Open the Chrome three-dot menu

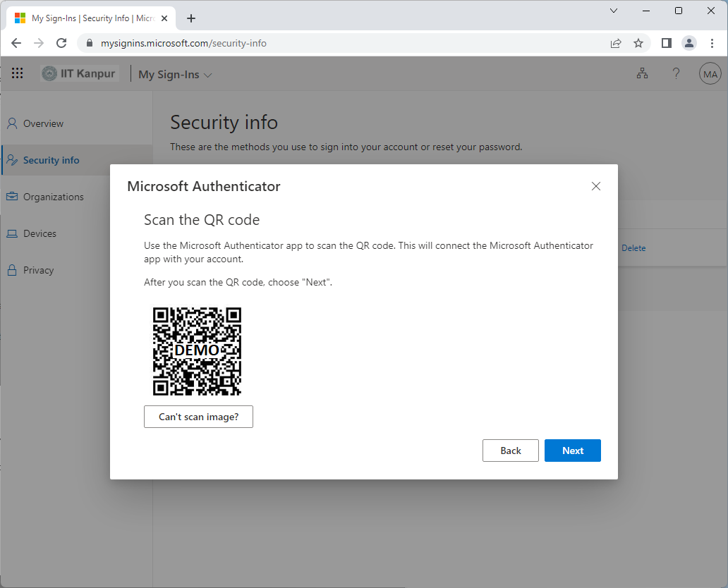712,43
